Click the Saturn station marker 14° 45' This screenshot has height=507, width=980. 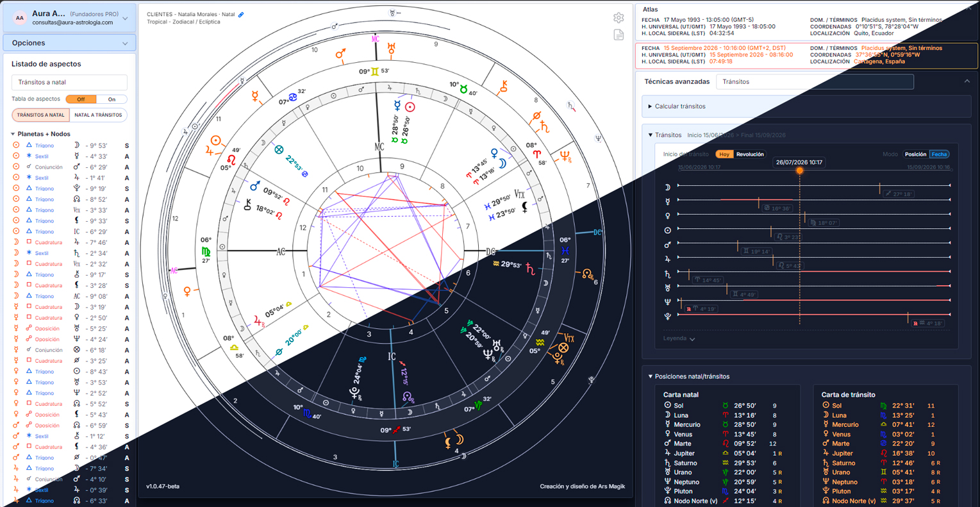pyautogui.click(x=708, y=280)
